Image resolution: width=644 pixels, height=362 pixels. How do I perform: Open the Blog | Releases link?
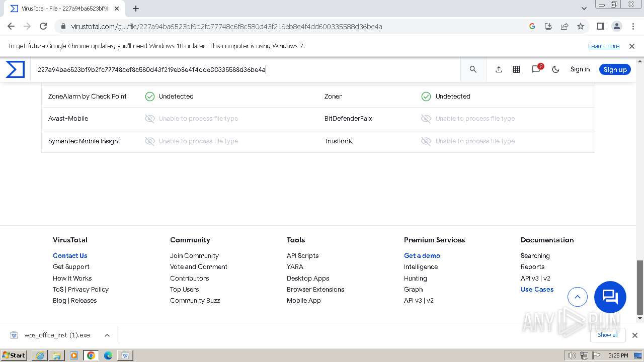(74, 300)
